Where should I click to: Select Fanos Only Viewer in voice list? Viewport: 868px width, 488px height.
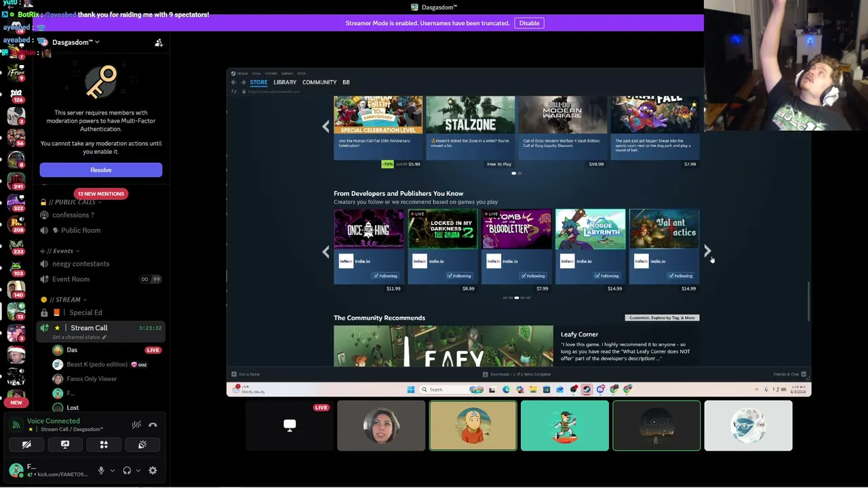(92, 379)
